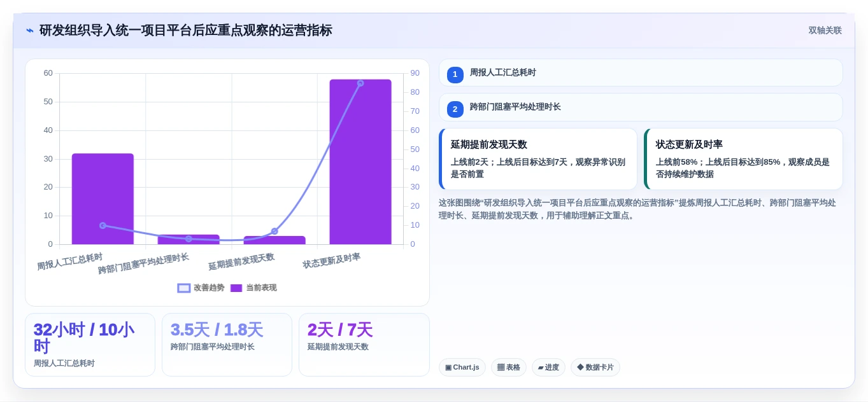The height and width of the screenshot is (402, 868).
Task: Click the 进度 tag
Action: 548,367
